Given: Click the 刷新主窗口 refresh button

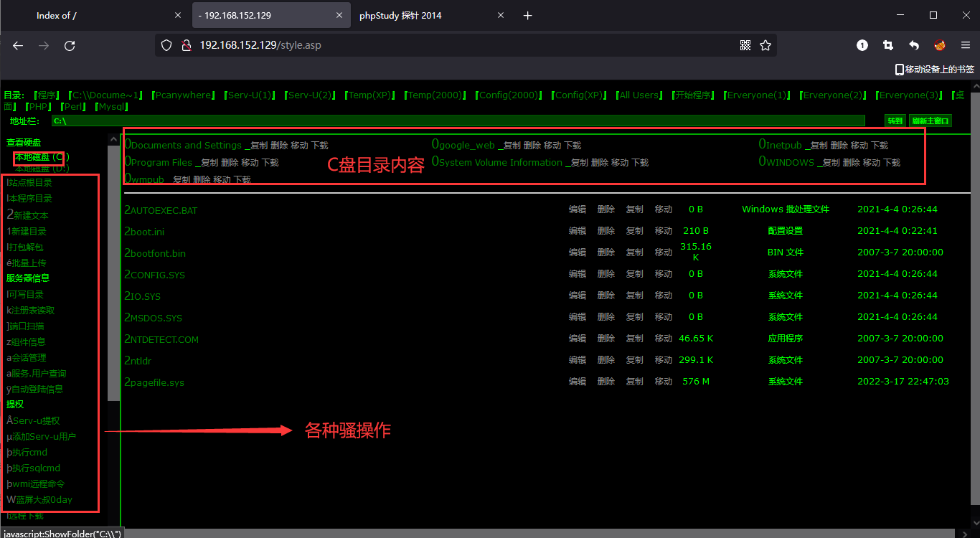Looking at the screenshot, I should pos(930,121).
